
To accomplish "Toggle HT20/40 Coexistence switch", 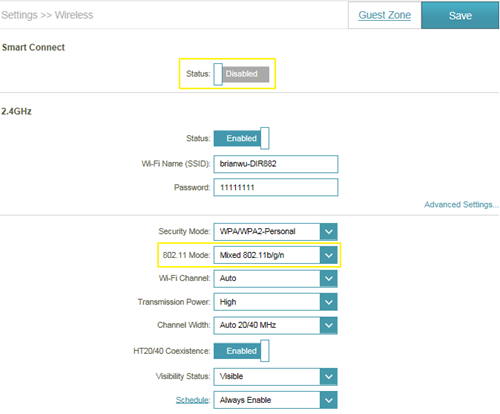I will pyautogui.click(x=241, y=351).
